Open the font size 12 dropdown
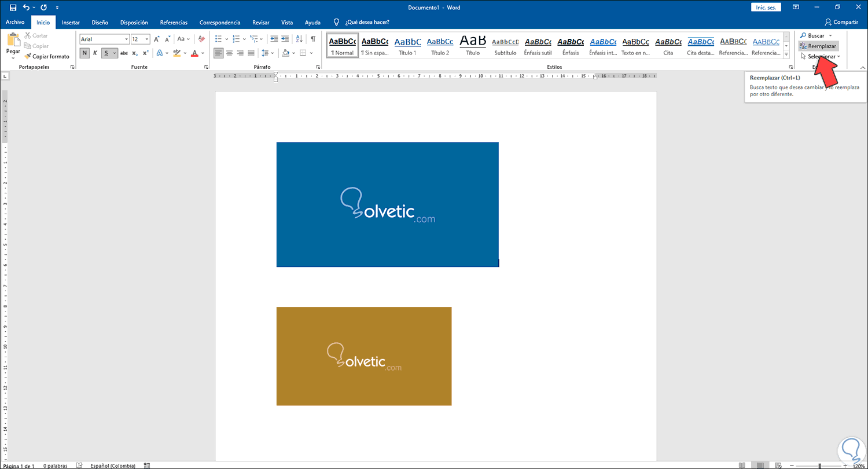Viewport: 868px width, 469px height. pos(147,39)
